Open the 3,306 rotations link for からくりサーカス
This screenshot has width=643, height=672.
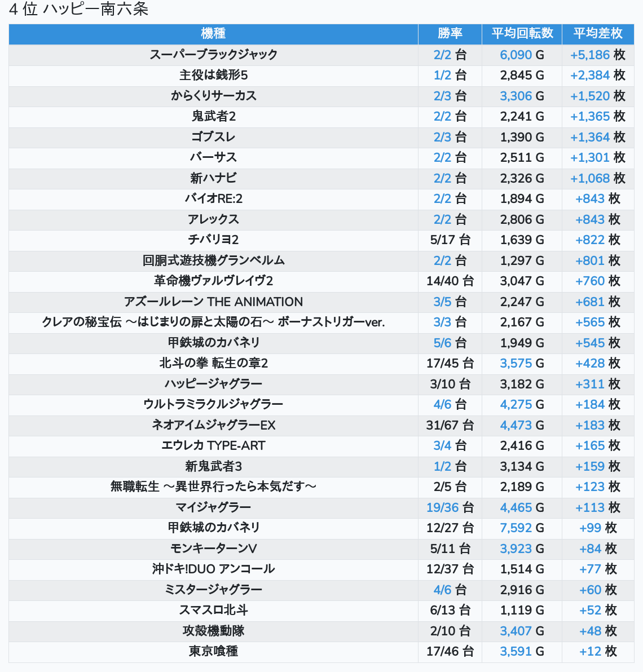[x=516, y=96]
